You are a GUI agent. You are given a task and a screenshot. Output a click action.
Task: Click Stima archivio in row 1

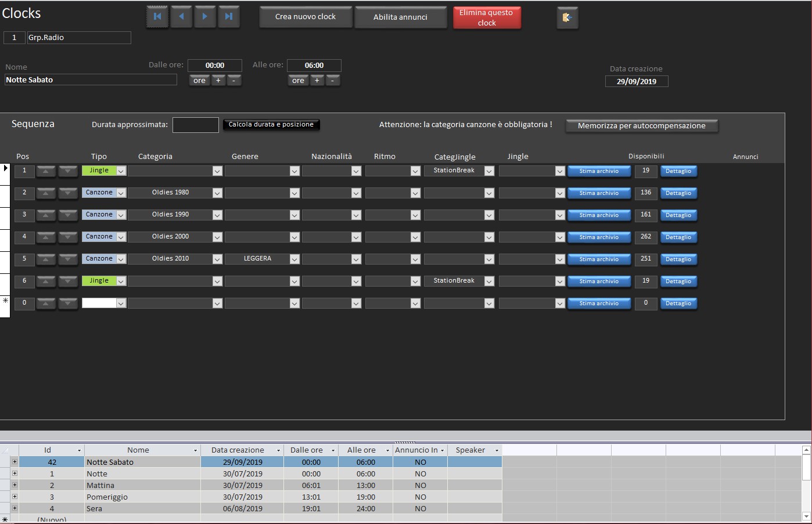[x=599, y=171]
